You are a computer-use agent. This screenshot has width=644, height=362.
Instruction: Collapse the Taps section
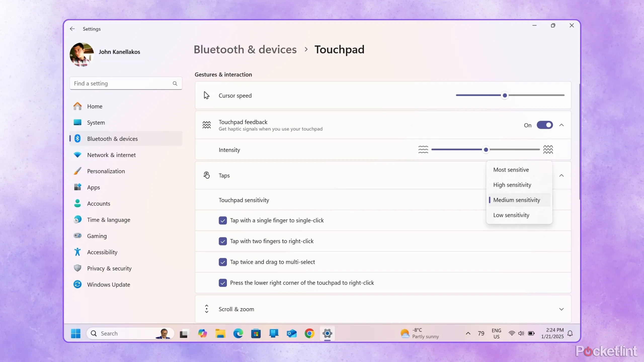561,175
